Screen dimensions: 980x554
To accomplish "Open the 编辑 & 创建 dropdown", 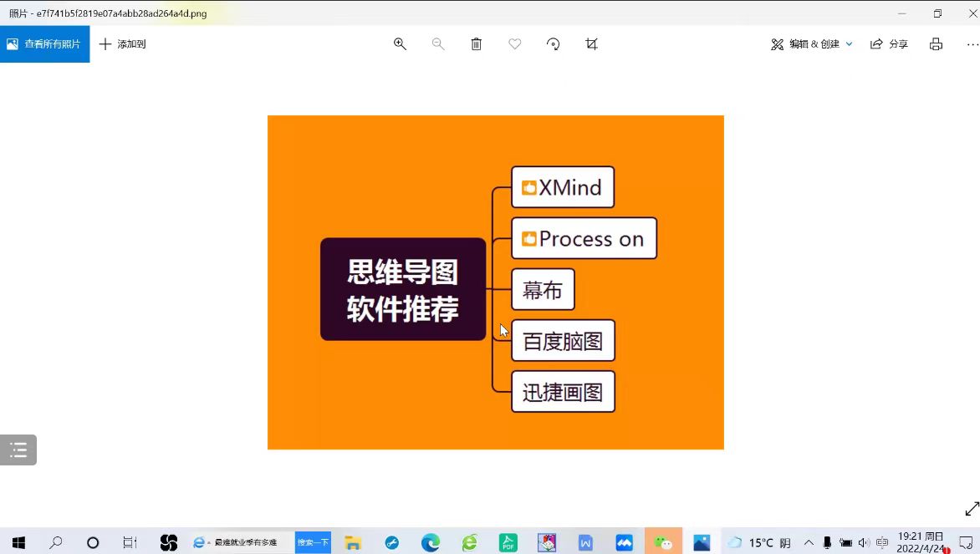I will coord(811,43).
